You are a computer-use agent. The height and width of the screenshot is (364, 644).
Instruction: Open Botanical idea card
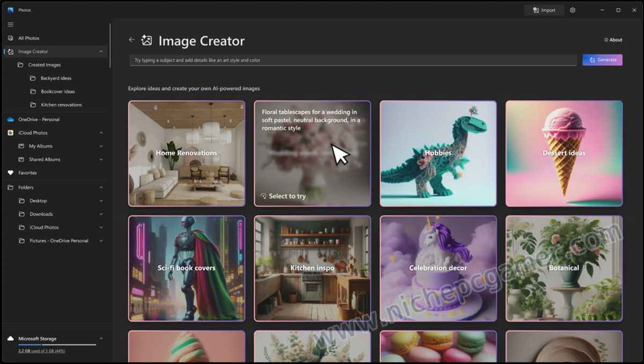[x=564, y=268]
